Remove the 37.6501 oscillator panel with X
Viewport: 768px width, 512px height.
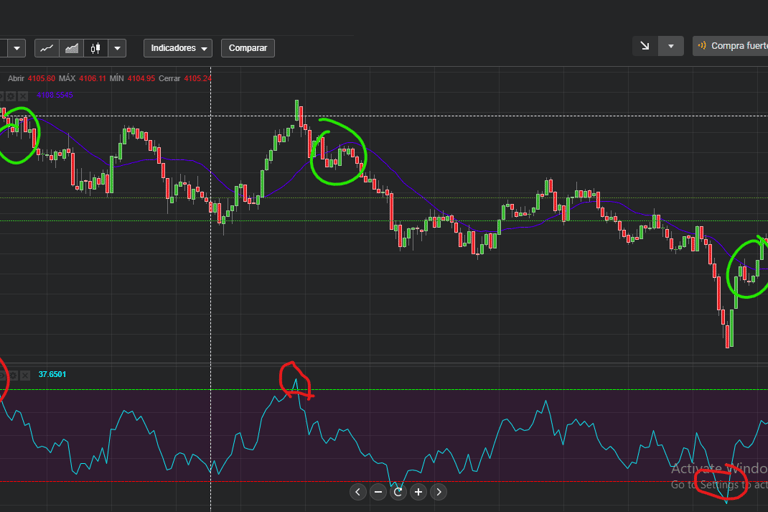25,375
